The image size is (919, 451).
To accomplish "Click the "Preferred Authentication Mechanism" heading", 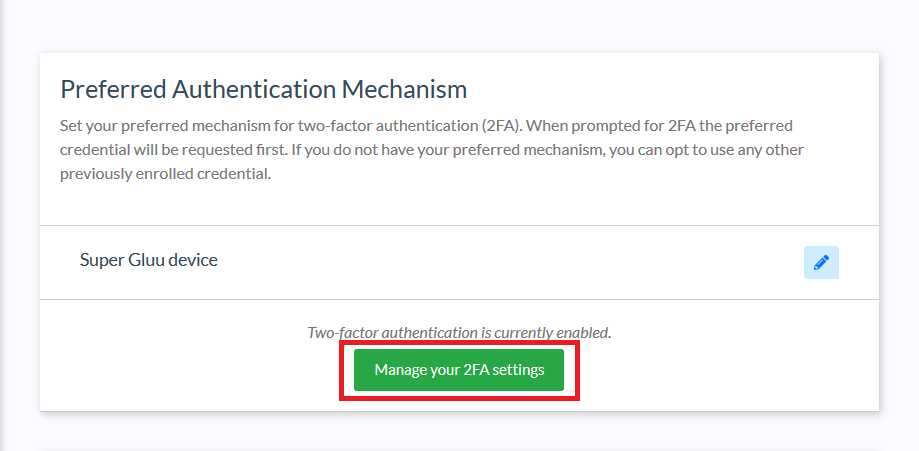I will [263, 89].
